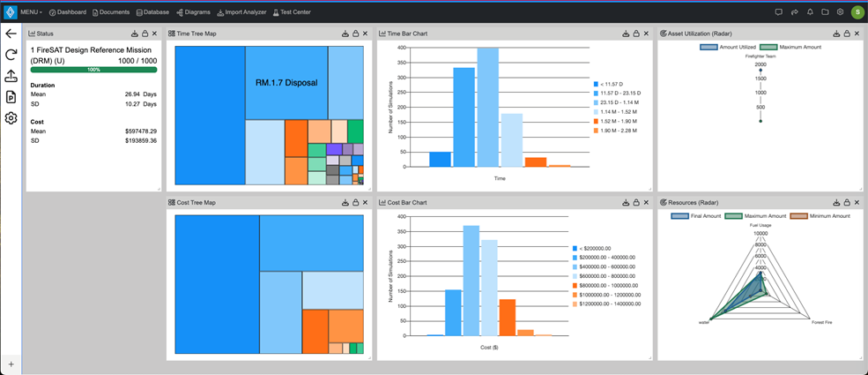Select the RM.1.7 Disposal tree map block

pyautogui.click(x=286, y=83)
